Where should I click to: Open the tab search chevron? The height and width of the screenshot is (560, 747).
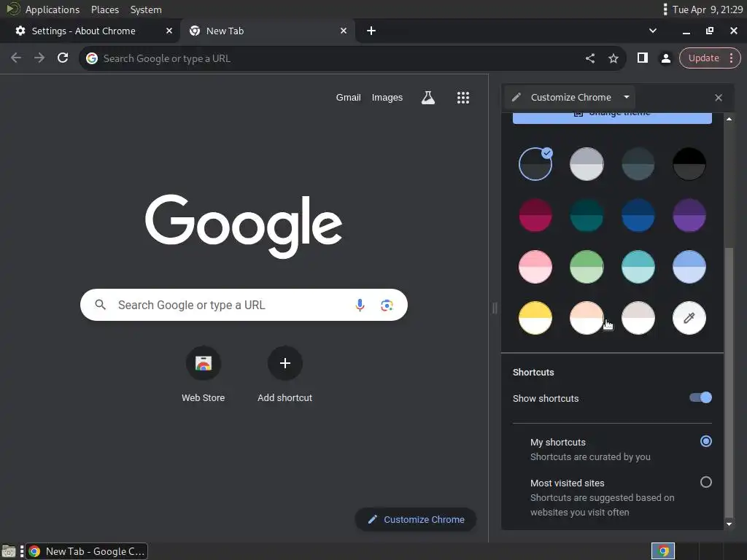(x=653, y=31)
